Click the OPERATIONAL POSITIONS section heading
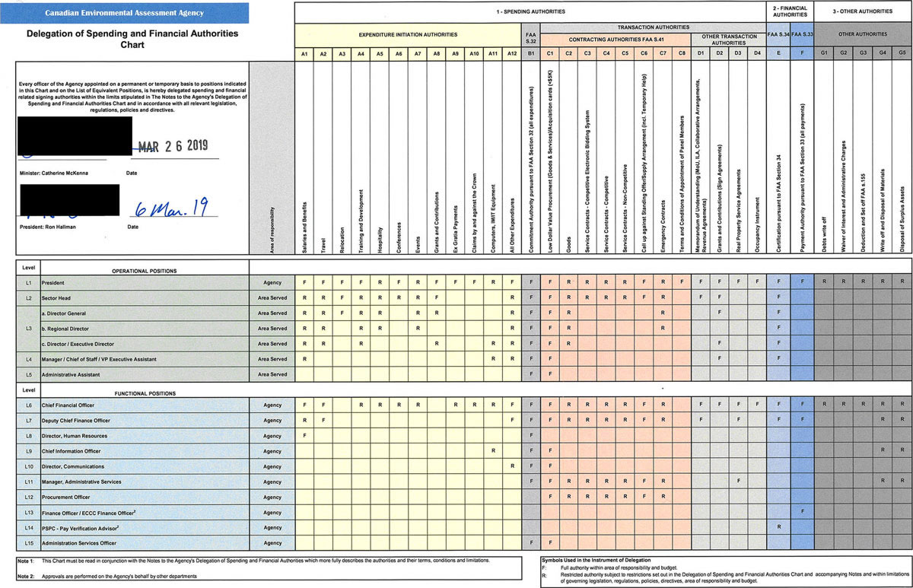Screen dimensions: 913x588 pyautogui.click(x=145, y=270)
